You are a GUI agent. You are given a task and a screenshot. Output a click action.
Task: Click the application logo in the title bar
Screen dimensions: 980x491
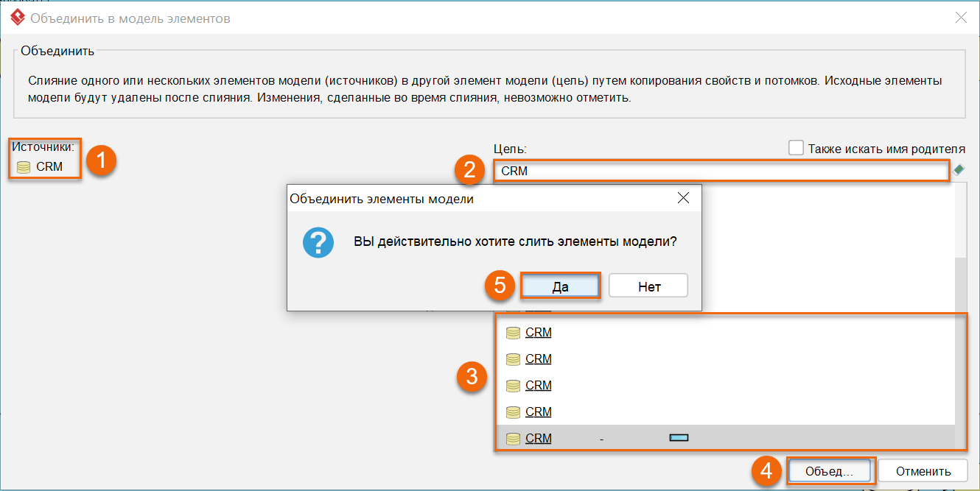click(16, 18)
